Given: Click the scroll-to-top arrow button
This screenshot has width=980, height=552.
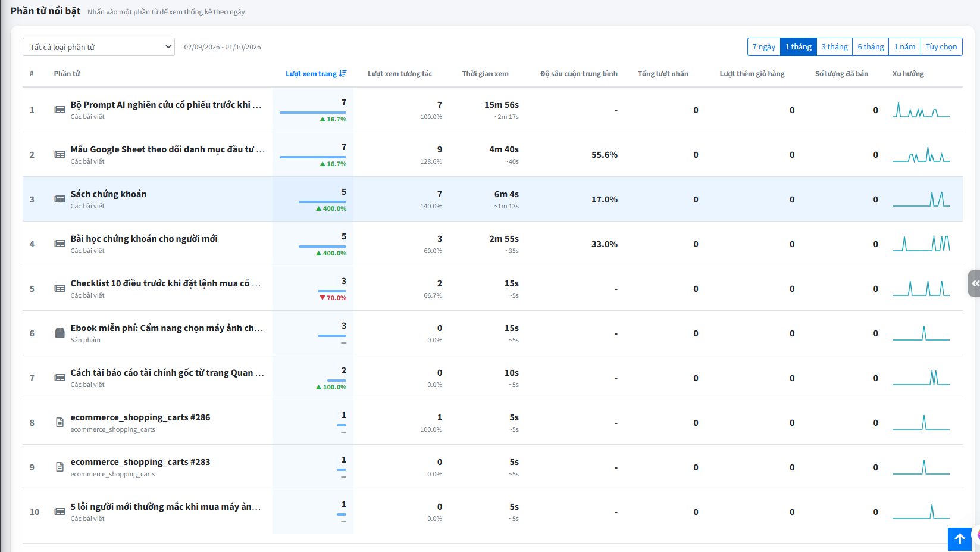Looking at the screenshot, I should [959, 539].
